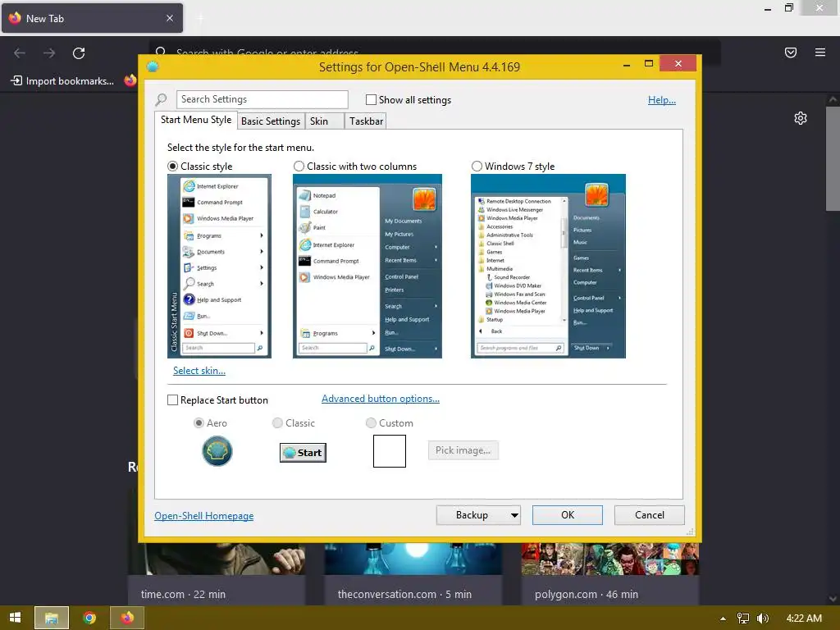Open the Pocket icon in Firefox toolbar
The width and height of the screenshot is (840, 630).
tap(791, 52)
